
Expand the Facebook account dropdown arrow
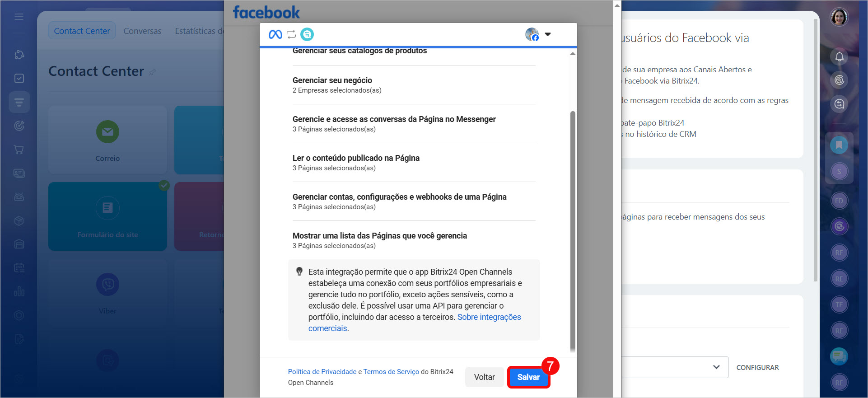click(548, 34)
